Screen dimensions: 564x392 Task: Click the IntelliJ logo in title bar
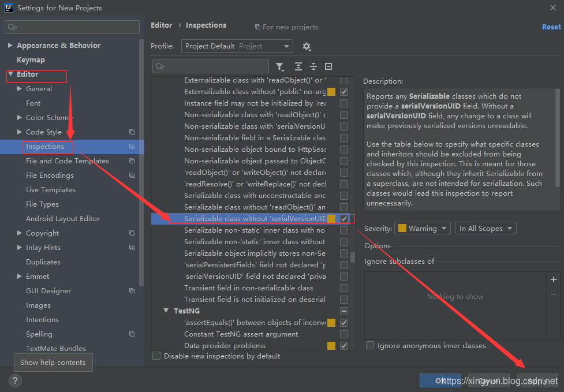click(x=9, y=8)
